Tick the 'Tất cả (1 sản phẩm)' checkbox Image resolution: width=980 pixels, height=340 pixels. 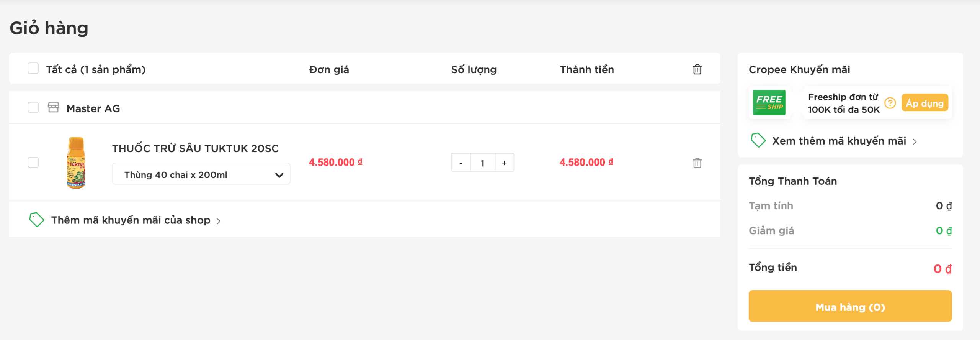tap(33, 69)
